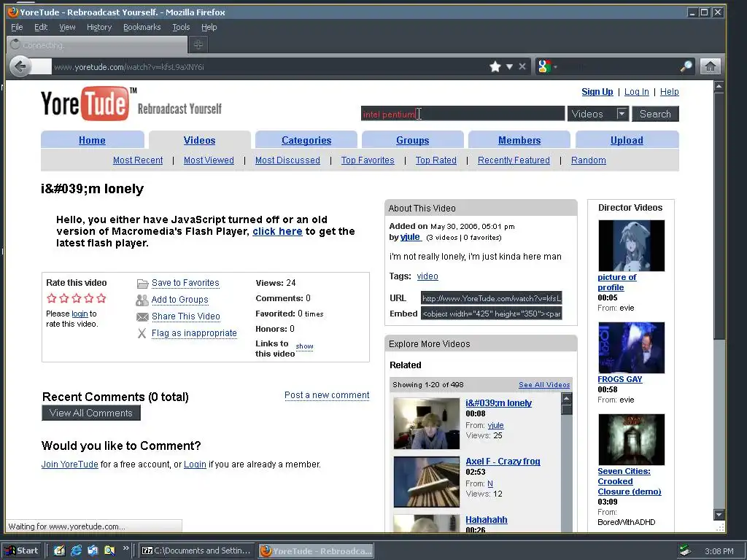
Task: Click the Windows Start button
Action: 23,551
